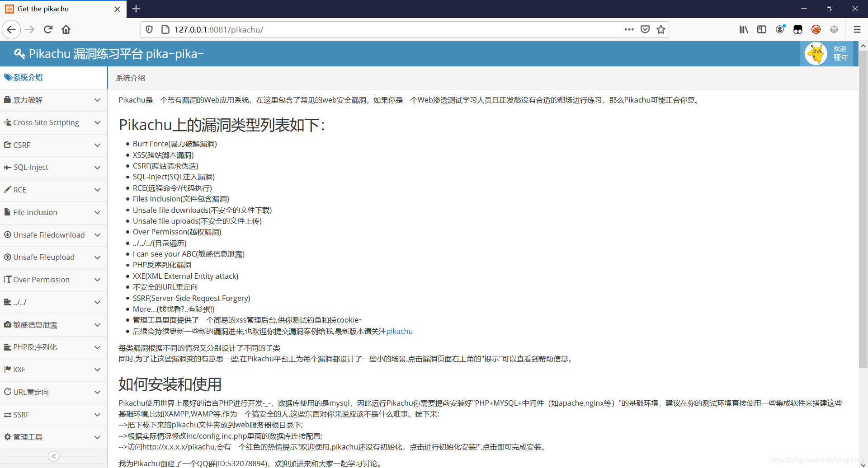
Task: Select the PHP反序列化 menu item
Action: (53, 347)
